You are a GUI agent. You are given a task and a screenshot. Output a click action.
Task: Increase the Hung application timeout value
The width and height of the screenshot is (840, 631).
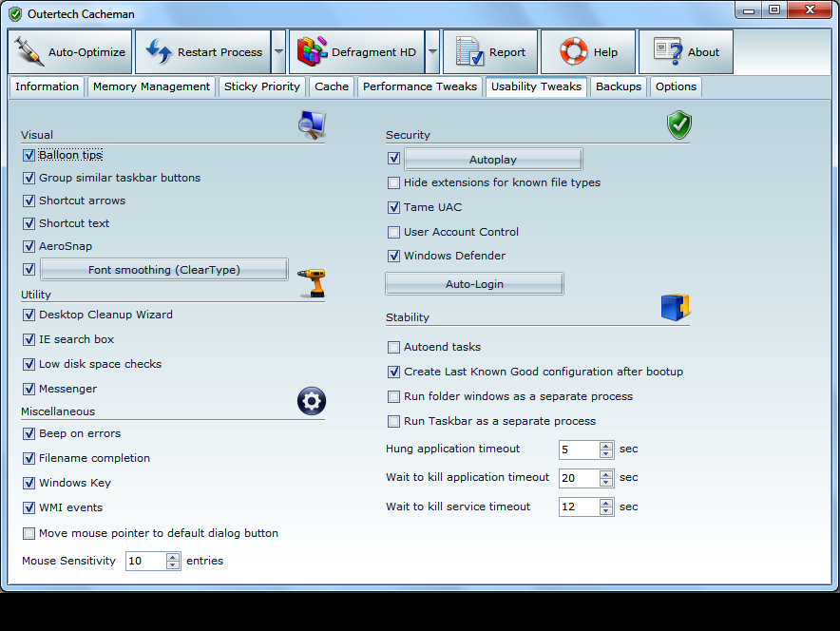(x=606, y=445)
